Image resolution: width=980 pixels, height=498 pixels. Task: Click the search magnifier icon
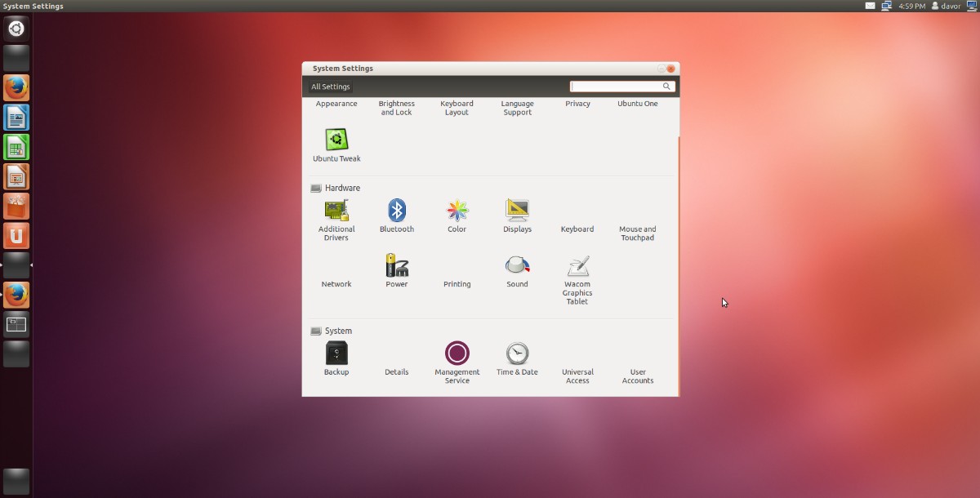click(666, 87)
